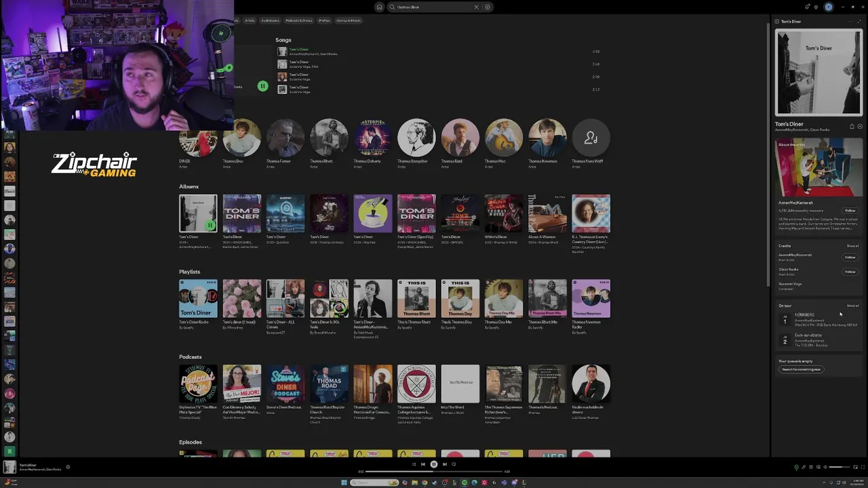Follow Giant Rooks in the Credits section
Image resolution: width=868 pixels, height=488 pixels.
pyautogui.click(x=850, y=272)
